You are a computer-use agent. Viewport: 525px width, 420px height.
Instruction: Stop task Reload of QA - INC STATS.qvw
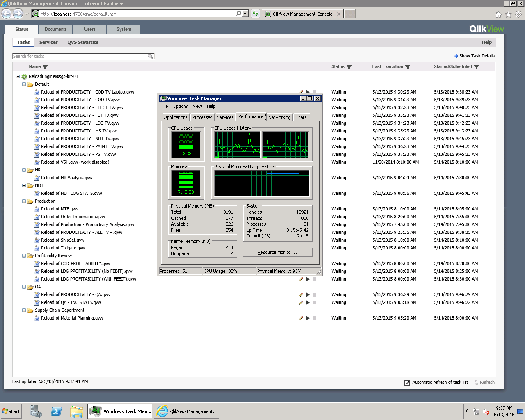[x=315, y=302]
